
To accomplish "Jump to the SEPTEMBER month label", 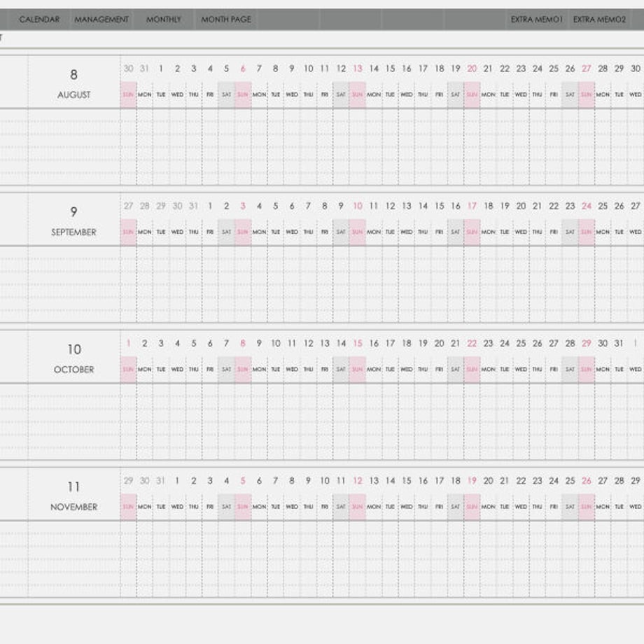I will (74, 232).
